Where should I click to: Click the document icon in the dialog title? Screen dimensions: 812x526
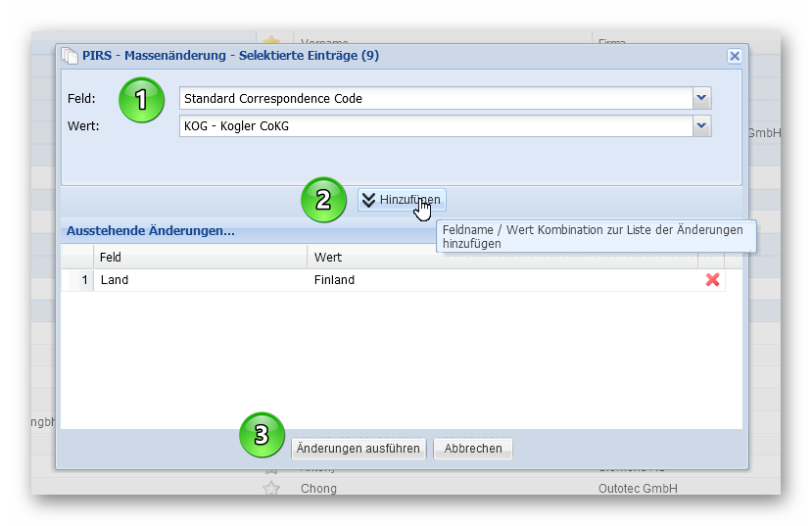click(69, 56)
